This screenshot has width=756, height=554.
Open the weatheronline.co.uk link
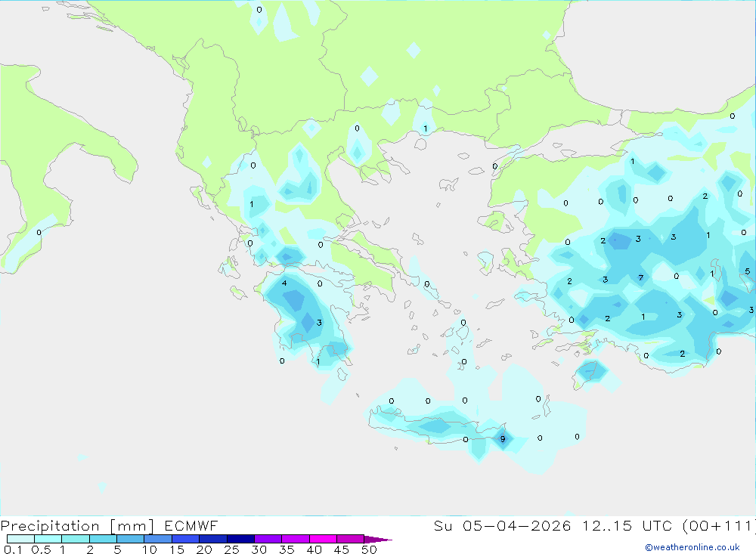(692, 547)
